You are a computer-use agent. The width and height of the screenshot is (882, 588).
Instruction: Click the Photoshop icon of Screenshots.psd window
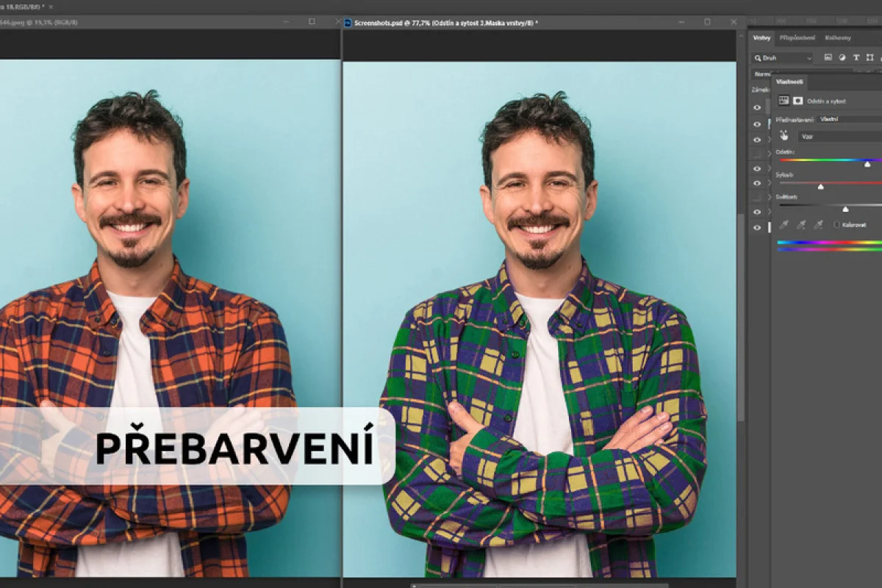coord(348,23)
